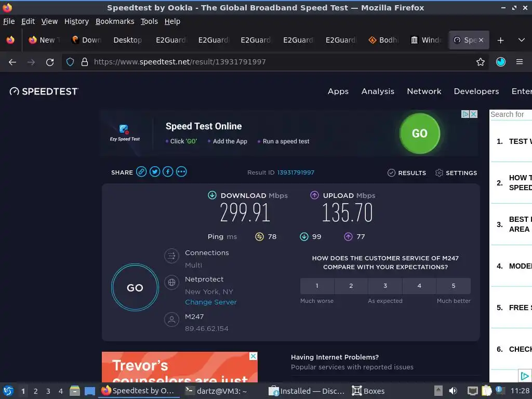Share result on Facebook
Screen dimensions: 532x399
click(x=168, y=171)
